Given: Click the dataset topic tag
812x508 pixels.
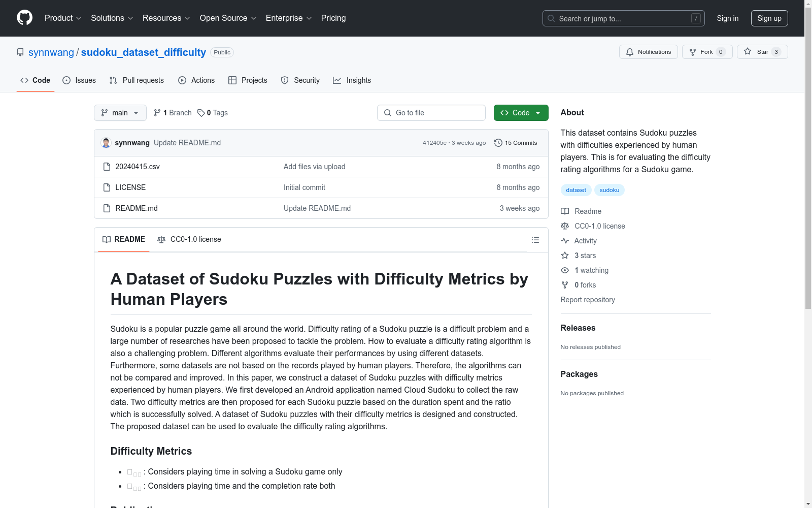Looking at the screenshot, I should 576,190.
